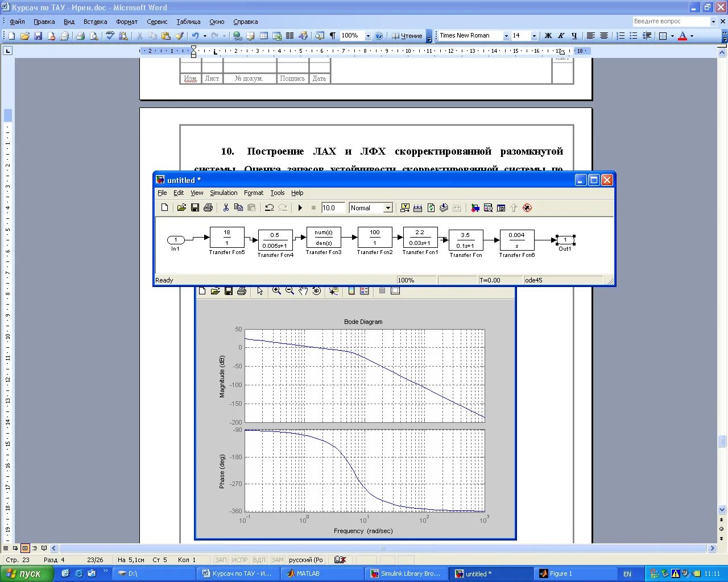The width and height of the screenshot is (728, 582).
Task: Select the In1 input port block
Action: click(176, 240)
